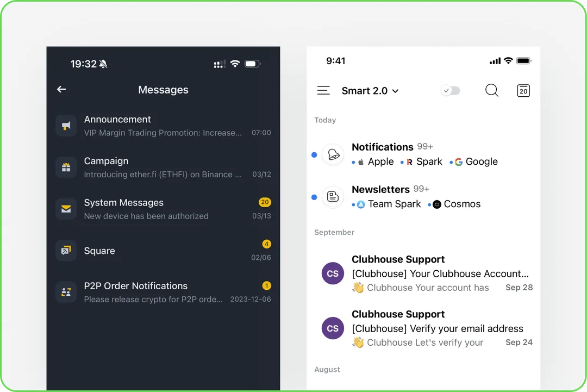The height and width of the screenshot is (392, 587).
Task: Open the calendar icon showing 20
Action: pyautogui.click(x=523, y=91)
